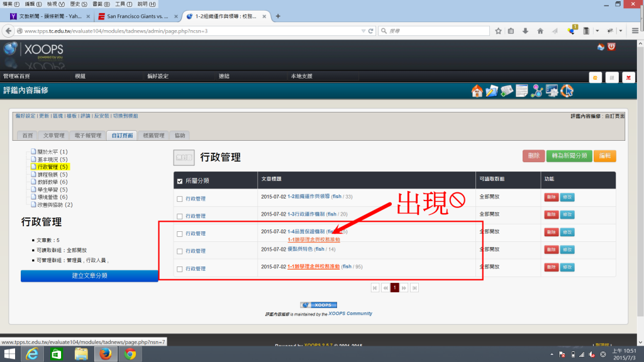This screenshot has height=362, width=644.
Task: Click the bookmark star icon in Firefox toolbar
Action: coord(498,30)
